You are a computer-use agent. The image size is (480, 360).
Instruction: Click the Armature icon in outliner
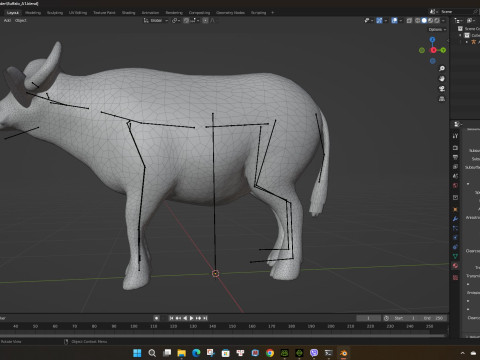coord(473,42)
